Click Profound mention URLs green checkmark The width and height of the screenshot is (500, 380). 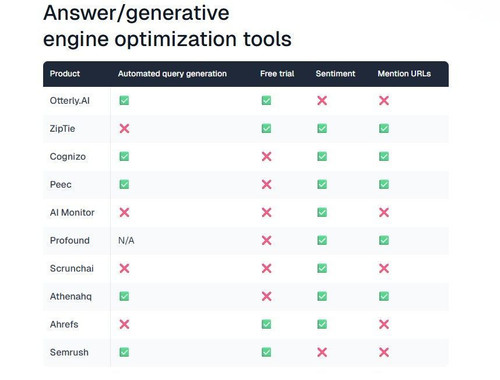[384, 240]
